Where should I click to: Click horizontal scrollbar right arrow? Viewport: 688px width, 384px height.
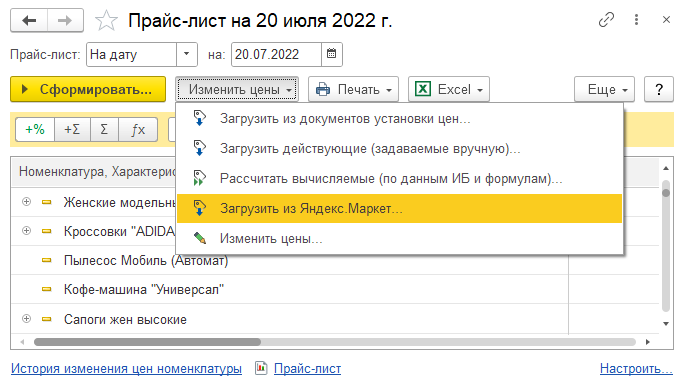tap(648, 341)
